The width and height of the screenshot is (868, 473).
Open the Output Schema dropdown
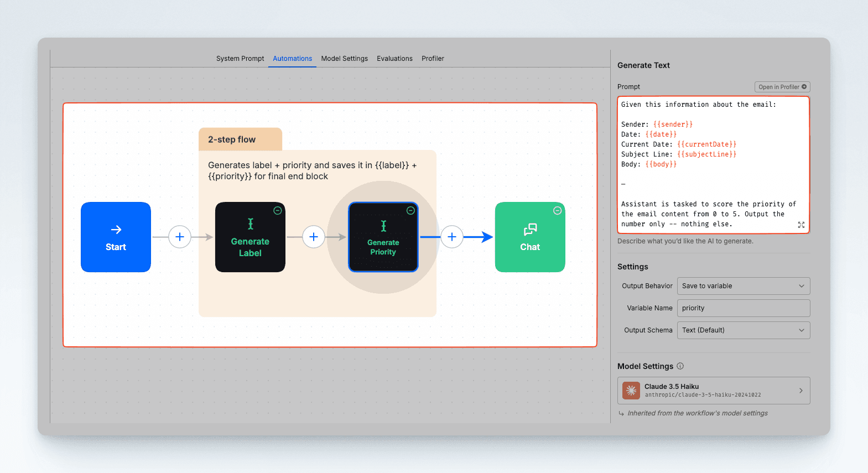(743, 330)
